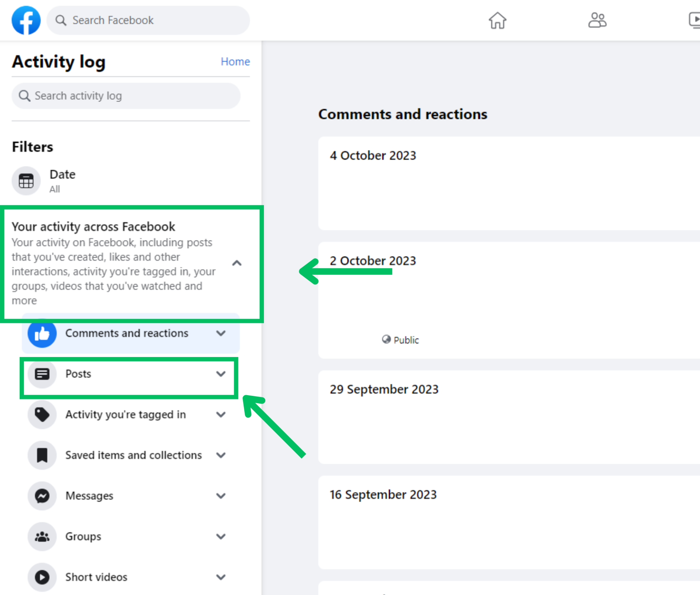Select Activity you're tagged in item
Viewport: 700px width, 595px height.
(x=125, y=415)
